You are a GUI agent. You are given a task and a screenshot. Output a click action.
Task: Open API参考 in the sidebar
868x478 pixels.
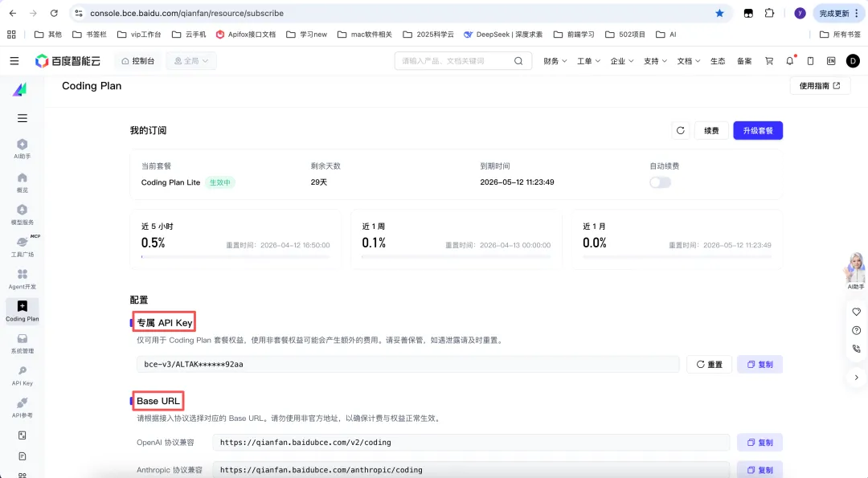[x=23, y=407]
